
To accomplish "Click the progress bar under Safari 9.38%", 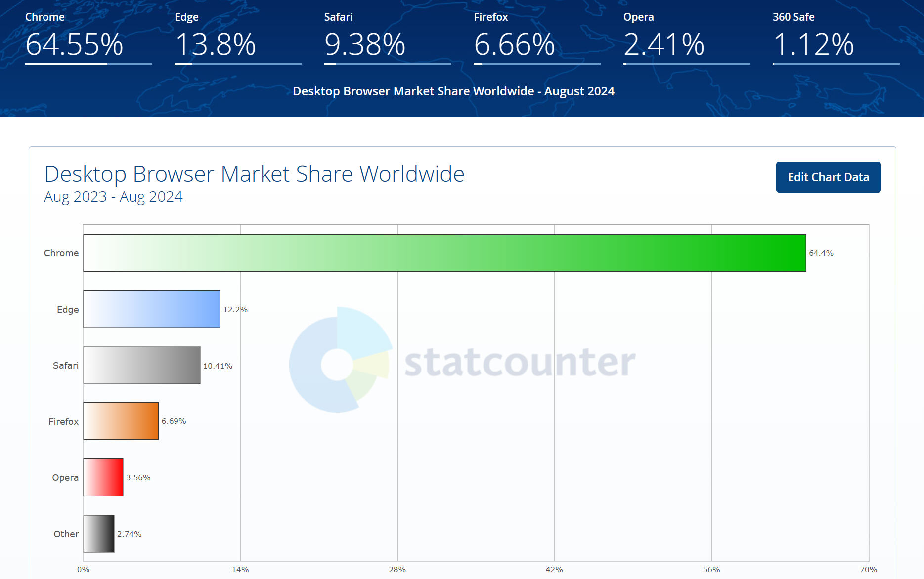I will pos(388,64).
